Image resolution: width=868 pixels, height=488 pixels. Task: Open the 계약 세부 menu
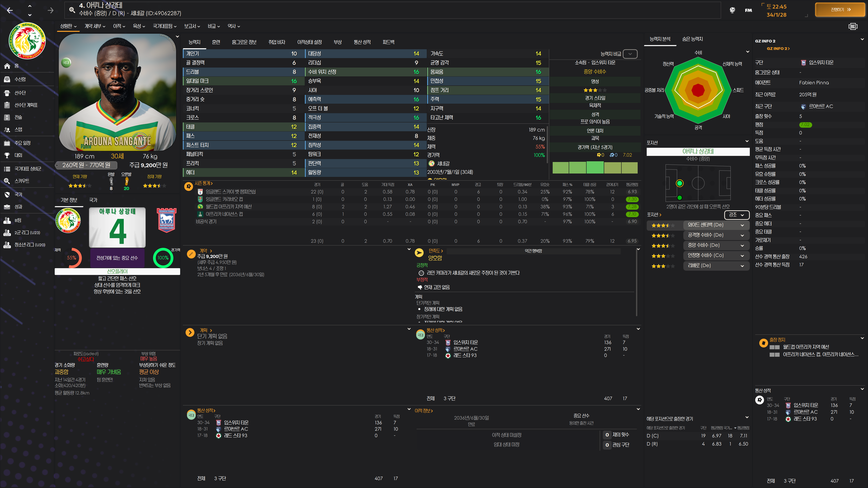95,26
